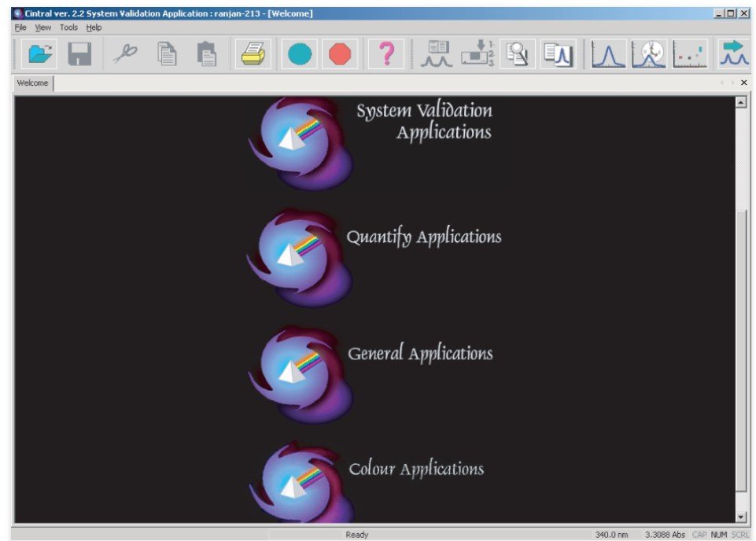Select the Welcome tab
This screenshot has width=756, height=541.
tap(31, 82)
